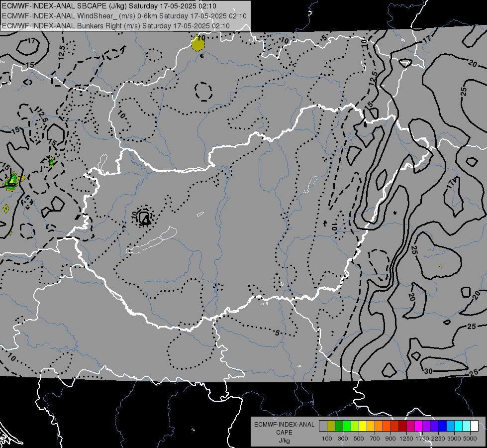Viewport: 487px width, 448px height.
Task: Click the olive swatch in the CAPE legend
Action: point(331,426)
